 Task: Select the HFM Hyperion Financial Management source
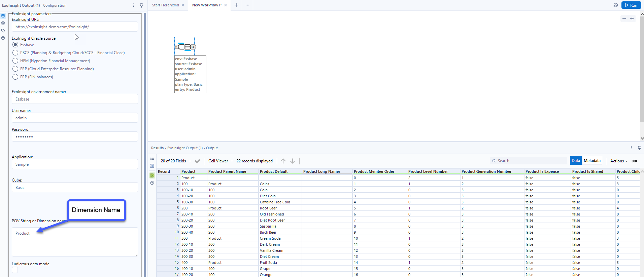15,61
